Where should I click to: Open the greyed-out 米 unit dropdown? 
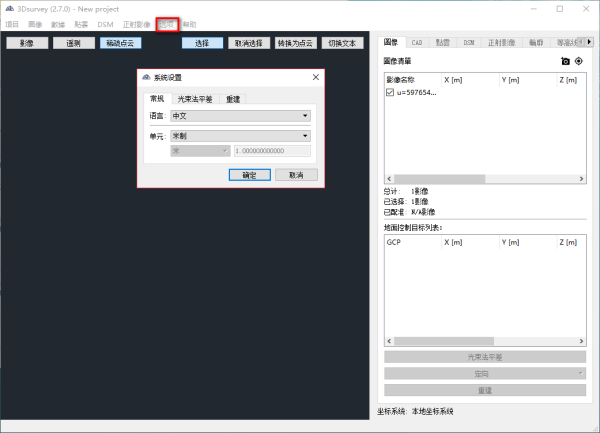pyautogui.click(x=200, y=151)
